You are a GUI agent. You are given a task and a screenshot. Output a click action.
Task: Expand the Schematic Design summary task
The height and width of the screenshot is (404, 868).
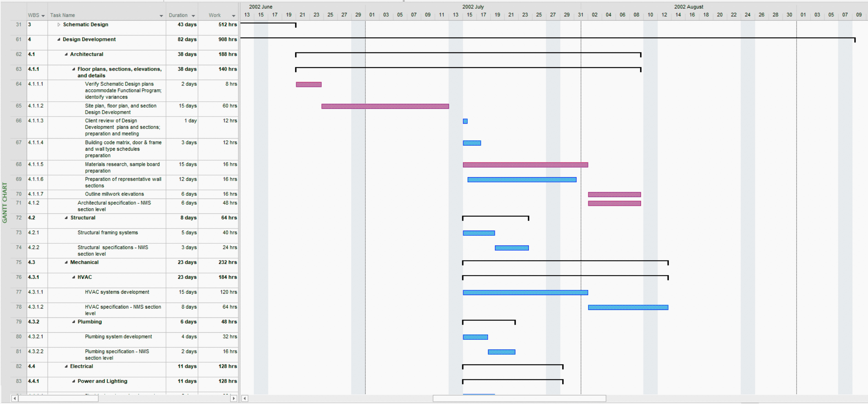point(59,24)
